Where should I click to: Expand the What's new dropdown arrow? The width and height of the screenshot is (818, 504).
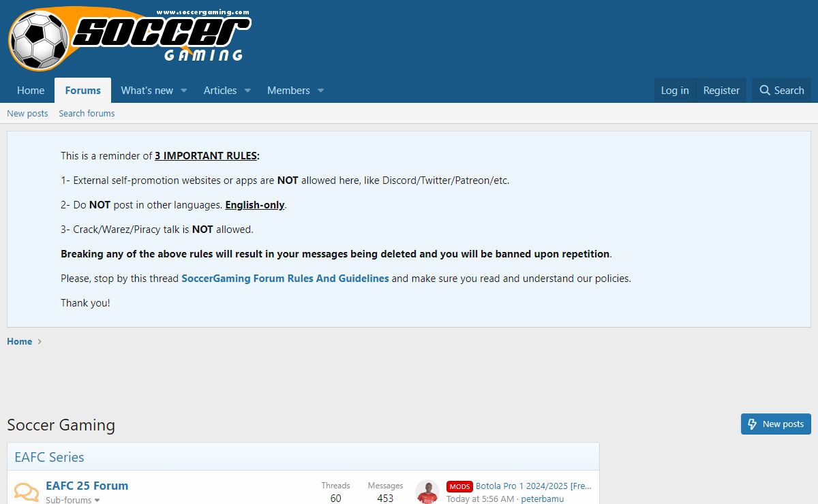[x=183, y=91]
